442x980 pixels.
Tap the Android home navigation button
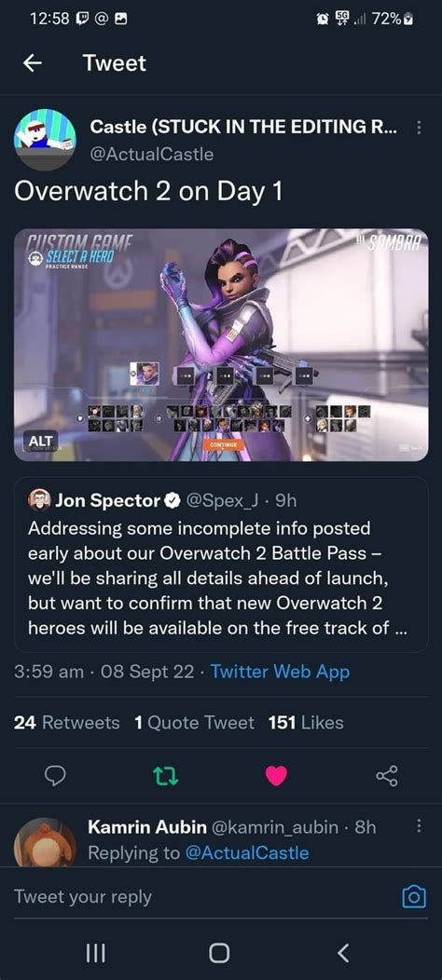coord(219,952)
